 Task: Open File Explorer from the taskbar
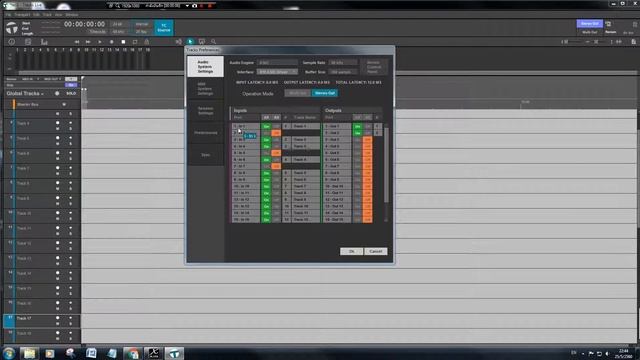[29, 353]
